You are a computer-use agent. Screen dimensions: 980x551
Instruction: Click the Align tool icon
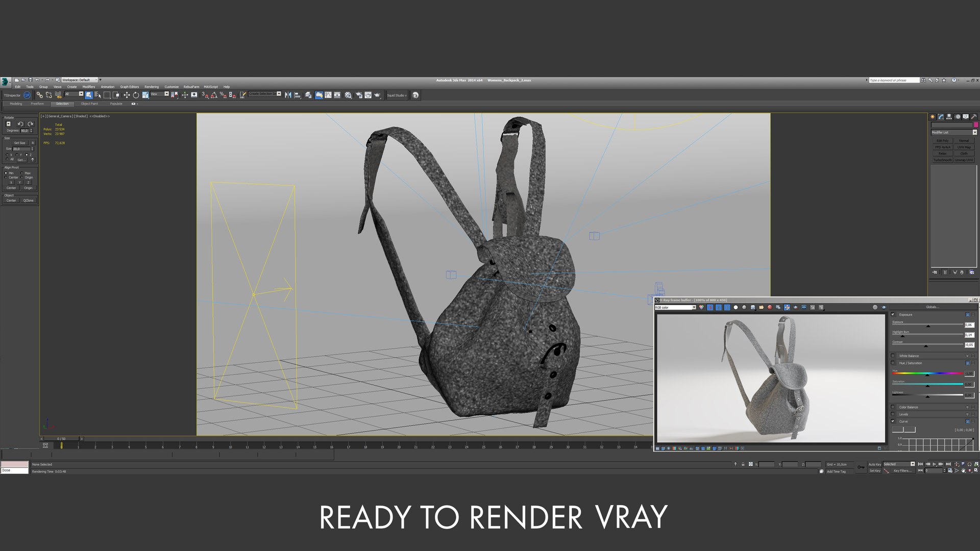(x=297, y=95)
